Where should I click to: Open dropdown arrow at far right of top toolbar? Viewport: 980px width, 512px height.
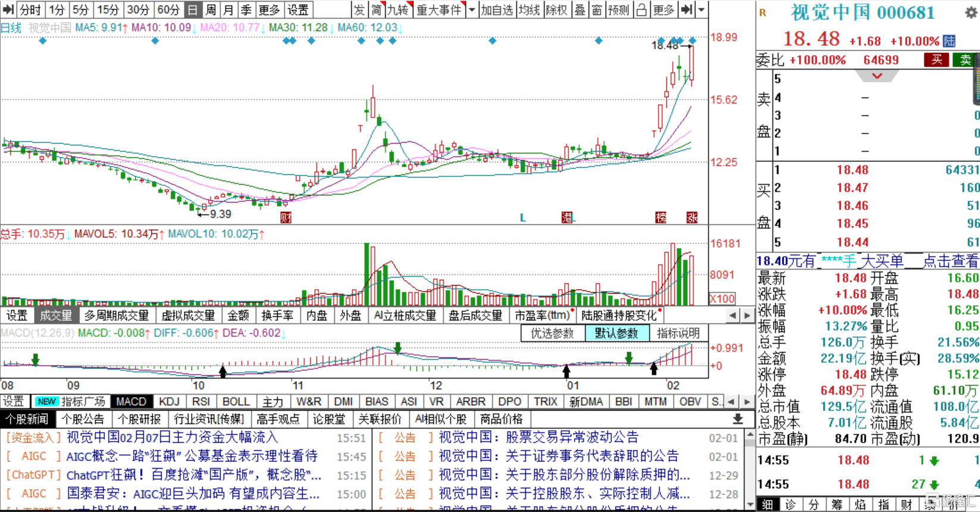point(702,10)
